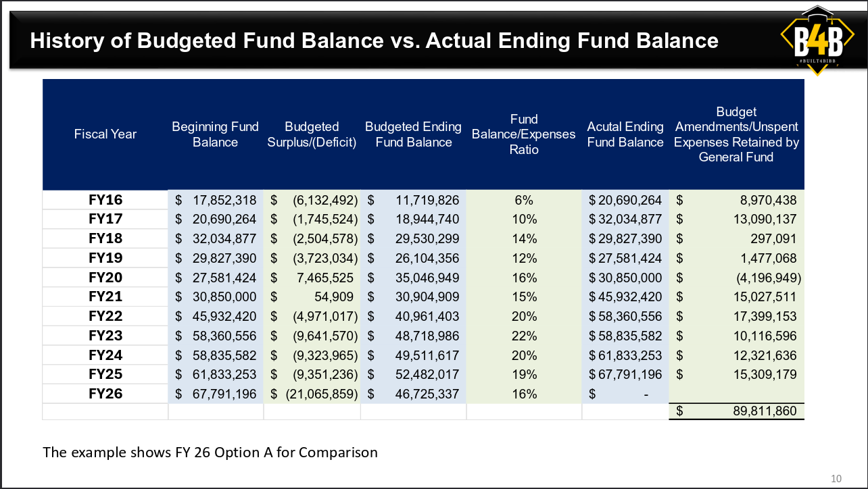
Task: Click the FY23 ratio cell showing 22%
Action: tap(525, 336)
